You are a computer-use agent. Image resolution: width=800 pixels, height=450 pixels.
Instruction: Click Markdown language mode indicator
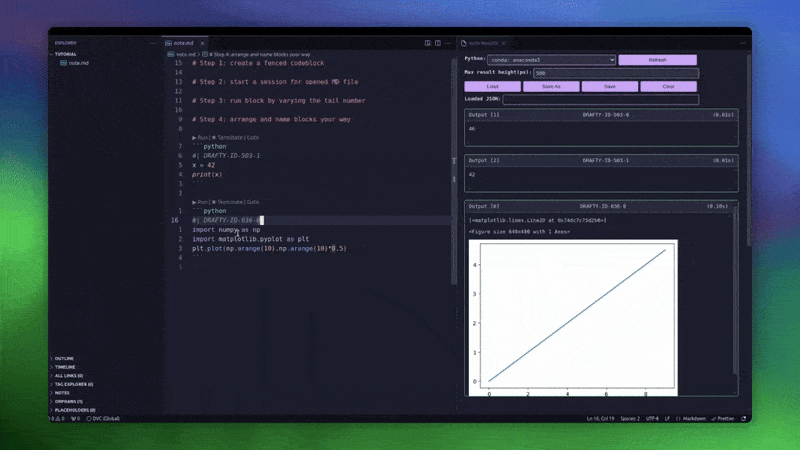coord(691,419)
